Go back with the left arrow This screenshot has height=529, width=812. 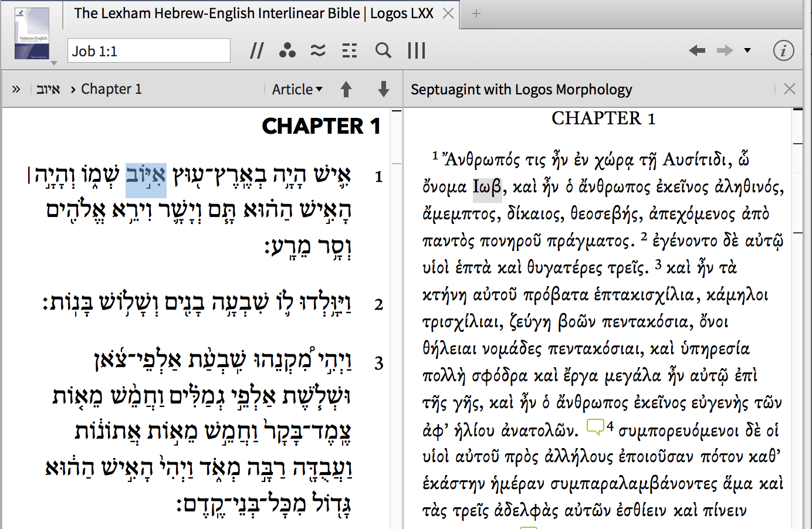tap(697, 50)
